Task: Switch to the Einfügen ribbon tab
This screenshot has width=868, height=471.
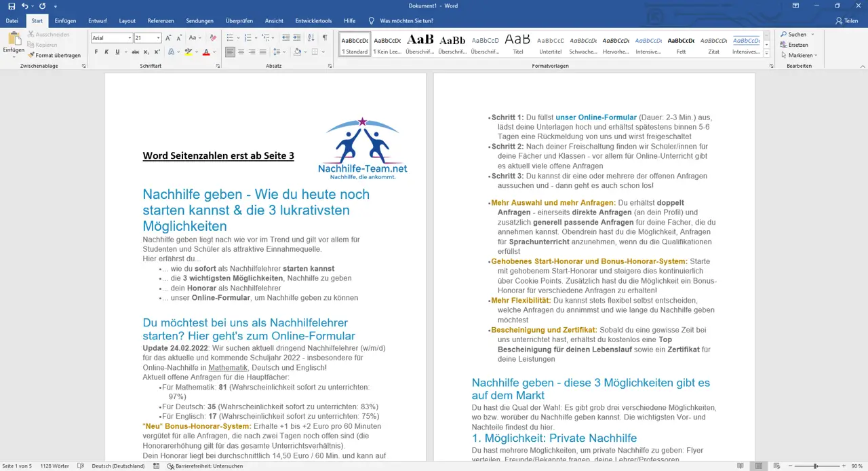Action: pyautogui.click(x=65, y=21)
